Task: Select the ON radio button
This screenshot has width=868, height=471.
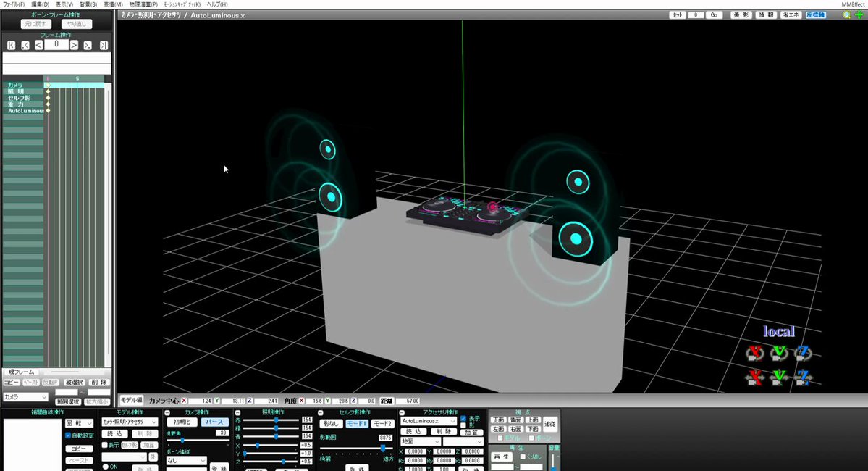Action: (106, 467)
